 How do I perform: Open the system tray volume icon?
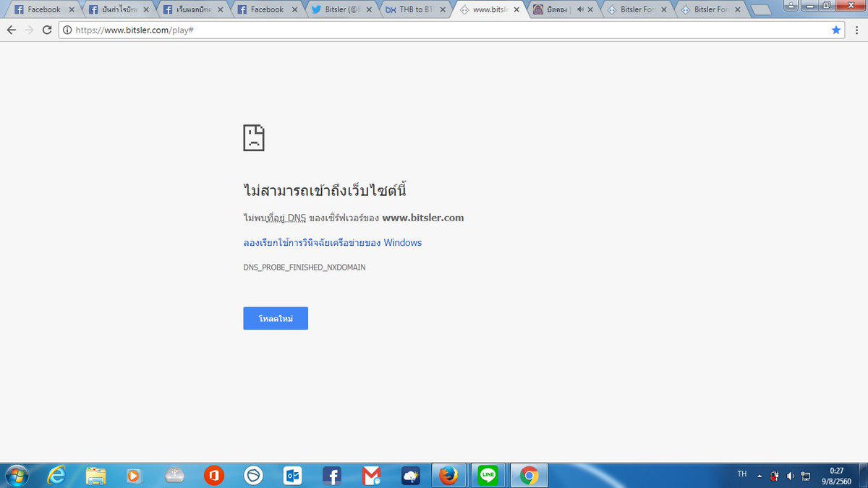coord(790,476)
